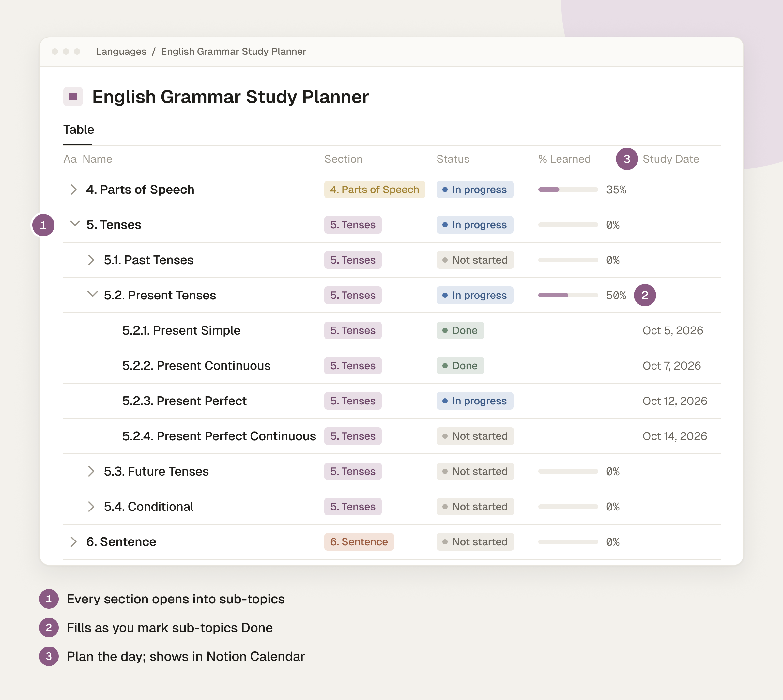Open the 4. Parts of Speech page name
The width and height of the screenshot is (783, 700).
(140, 190)
